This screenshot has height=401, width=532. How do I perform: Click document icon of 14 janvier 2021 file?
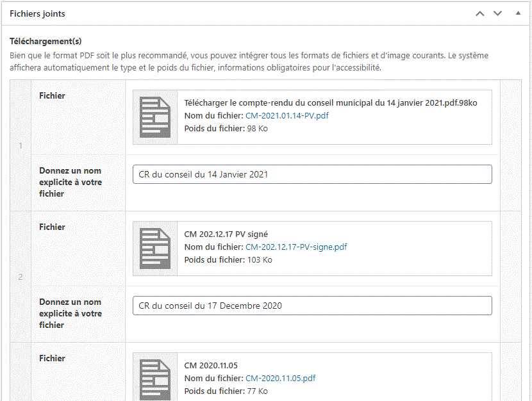point(155,117)
